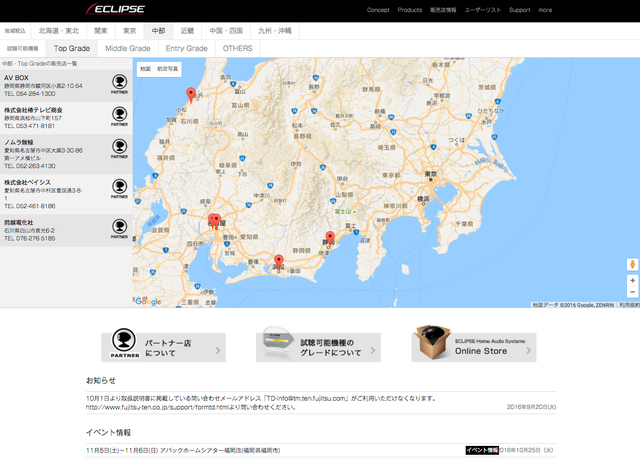
Task: Open the Support navigation item
Action: tap(520, 10)
